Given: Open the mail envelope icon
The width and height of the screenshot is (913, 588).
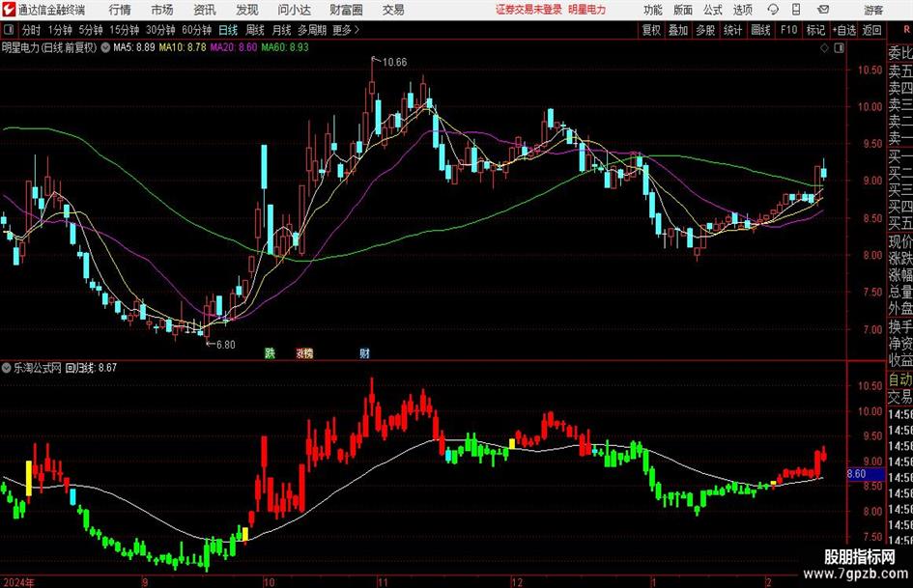Looking at the screenshot, I should click(x=823, y=10).
